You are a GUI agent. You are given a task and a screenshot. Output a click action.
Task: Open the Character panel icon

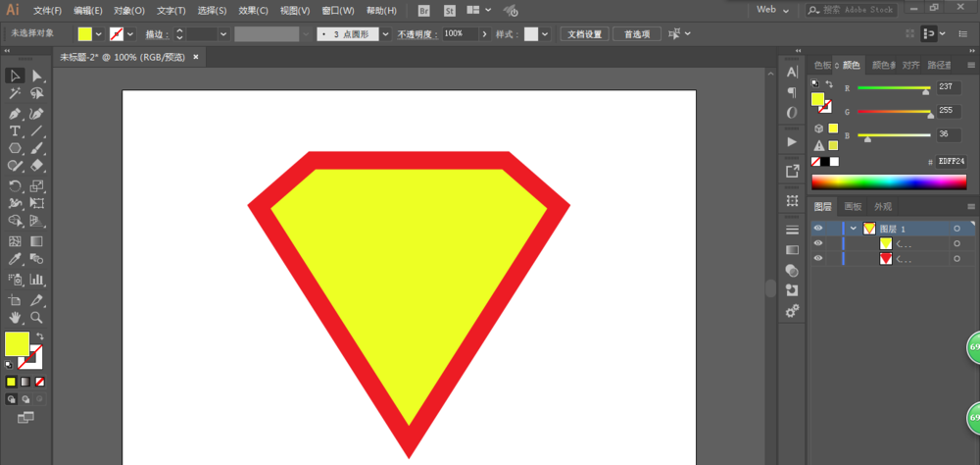(x=792, y=72)
